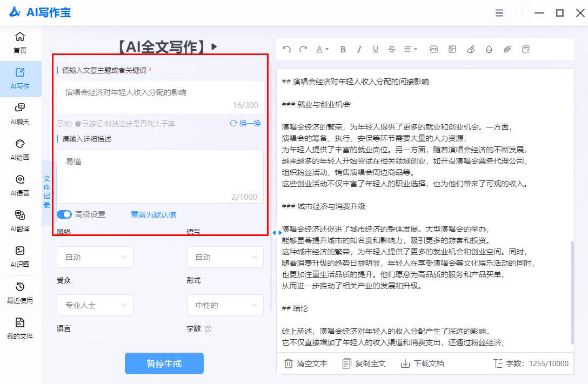Click the undo icon in the editor toolbar
This screenshot has width=588, height=384.
(x=286, y=49)
